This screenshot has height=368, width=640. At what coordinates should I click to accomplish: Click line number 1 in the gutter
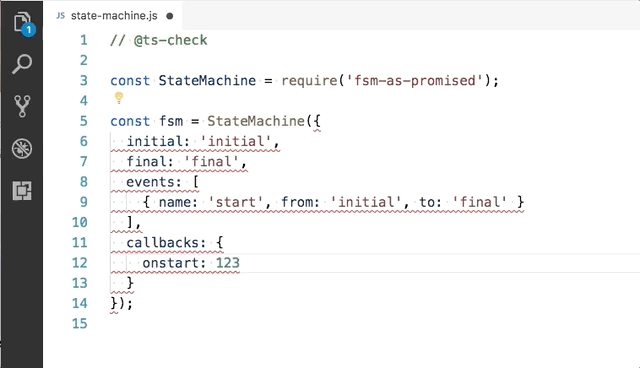click(84, 40)
